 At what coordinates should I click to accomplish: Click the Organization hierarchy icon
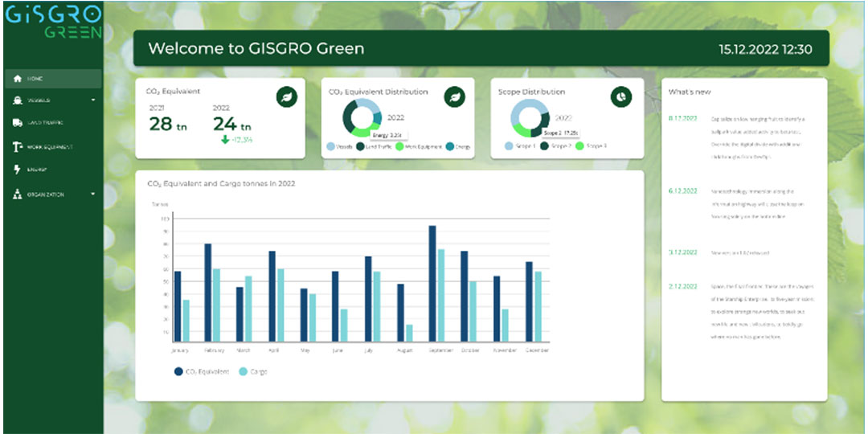(x=17, y=194)
